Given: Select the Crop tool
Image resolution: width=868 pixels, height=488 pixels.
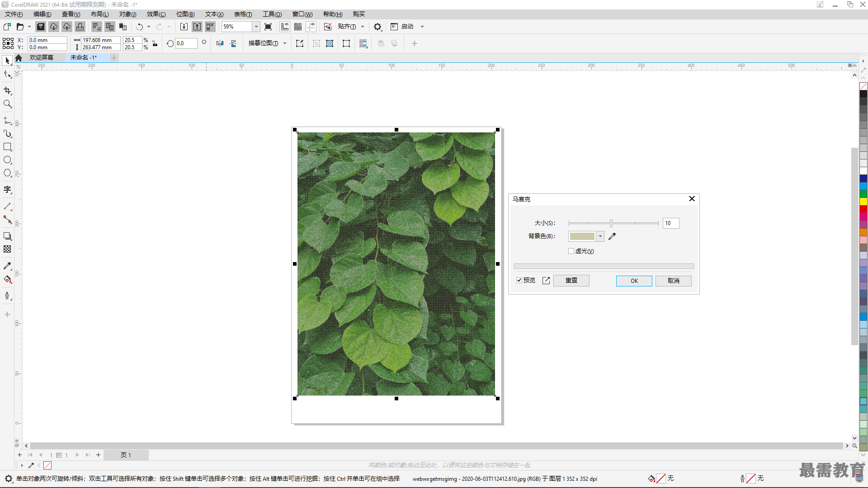Looking at the screenshot, I should (7, 91).
